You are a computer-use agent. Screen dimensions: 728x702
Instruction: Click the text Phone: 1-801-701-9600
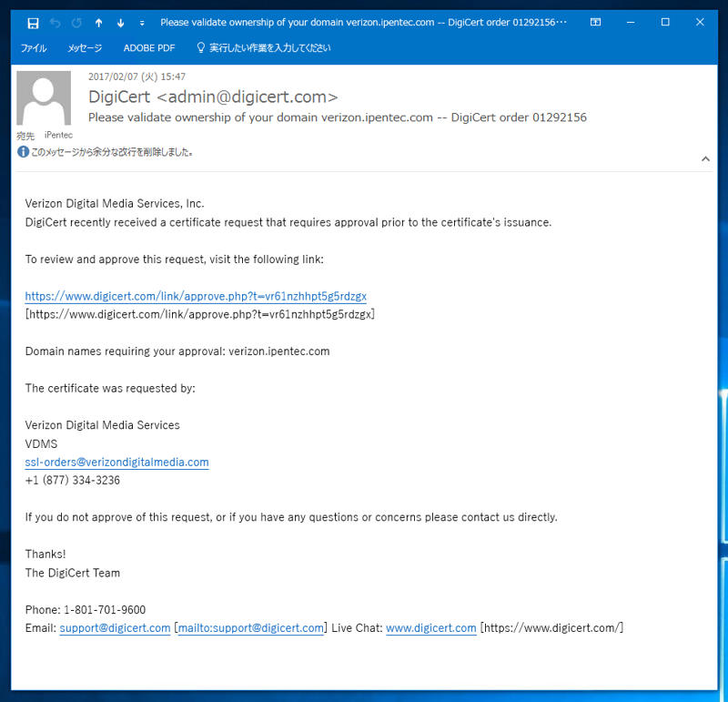[86, 610]
